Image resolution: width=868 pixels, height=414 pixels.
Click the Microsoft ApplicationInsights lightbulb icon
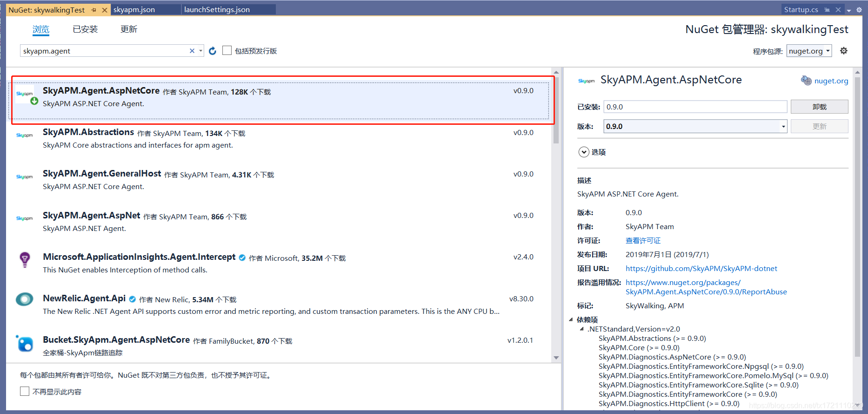(x=25, y=259)
